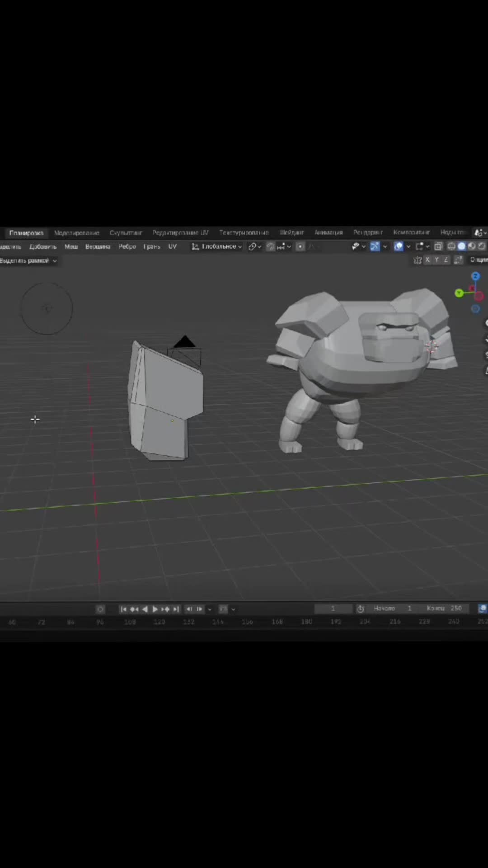488x868 pixels.
Task: Open the Глобальное transform orientation dropdown
Action: pos(216,246)
